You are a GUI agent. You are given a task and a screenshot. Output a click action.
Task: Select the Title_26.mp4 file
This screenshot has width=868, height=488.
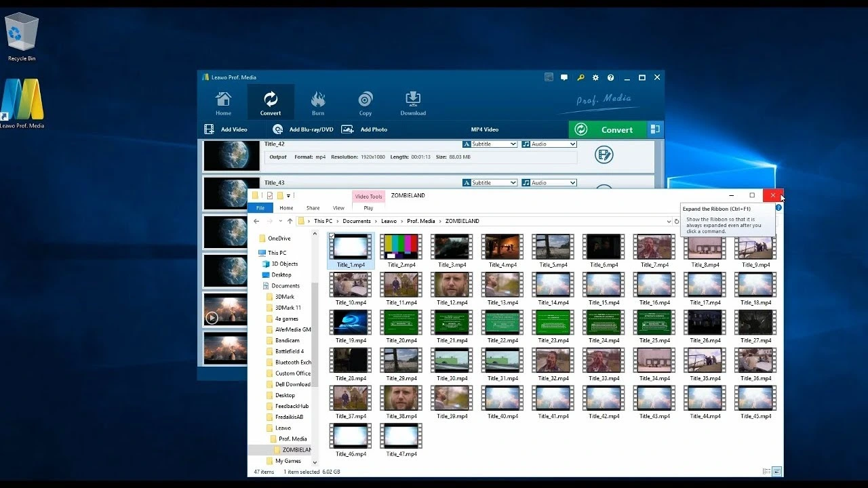(705, 327)
